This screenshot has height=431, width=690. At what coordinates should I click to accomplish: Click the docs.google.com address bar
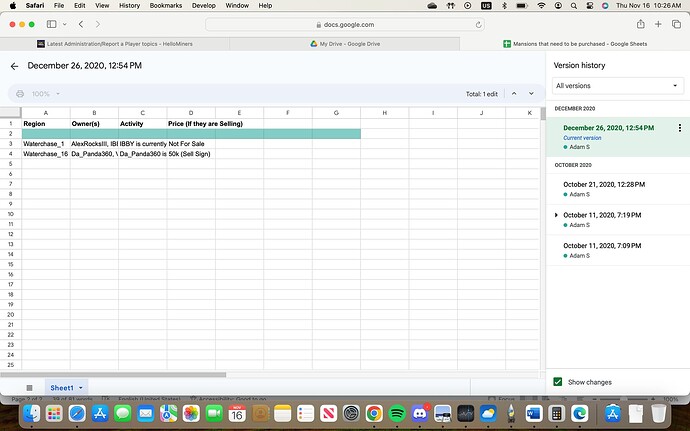tap(345, 25)
